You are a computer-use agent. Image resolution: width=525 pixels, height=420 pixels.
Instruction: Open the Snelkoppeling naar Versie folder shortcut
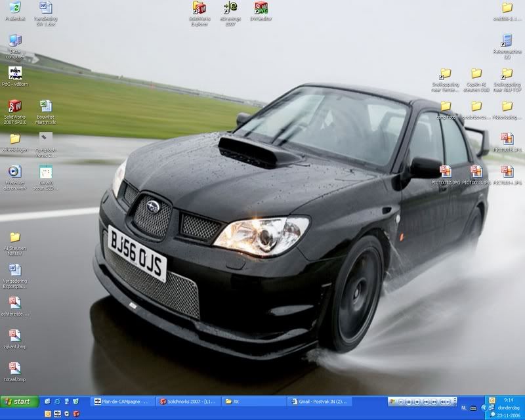446,80
